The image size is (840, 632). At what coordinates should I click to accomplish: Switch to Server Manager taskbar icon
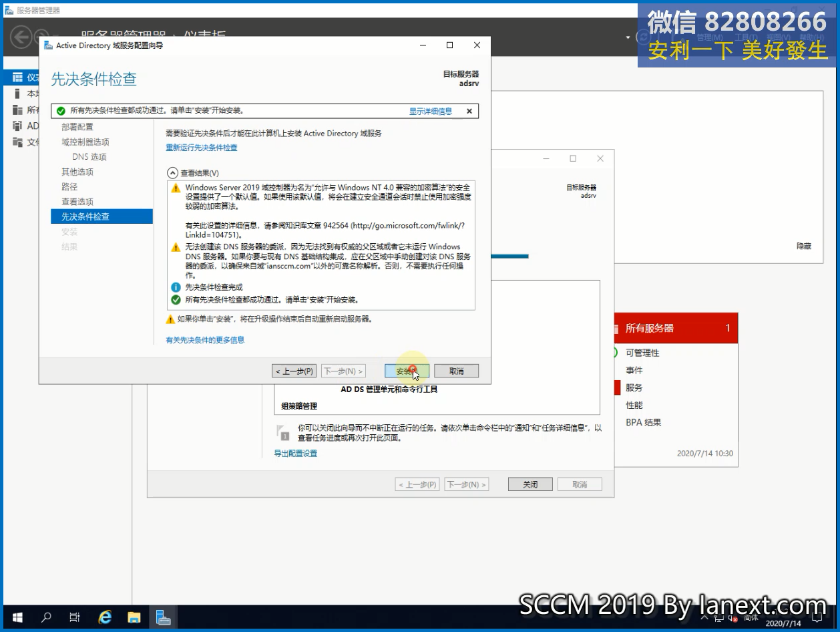point(163,617)
